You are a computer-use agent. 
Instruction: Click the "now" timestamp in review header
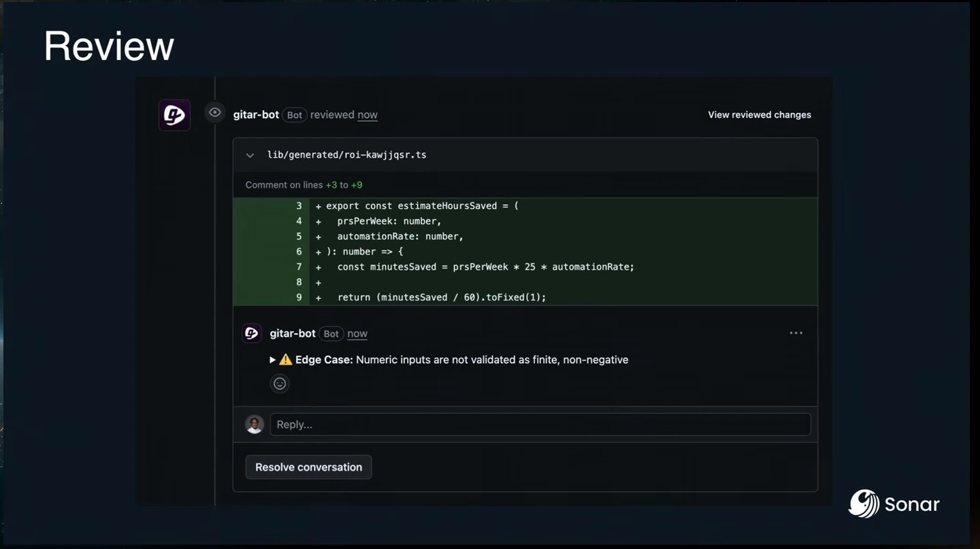click(x=367, y=115)
